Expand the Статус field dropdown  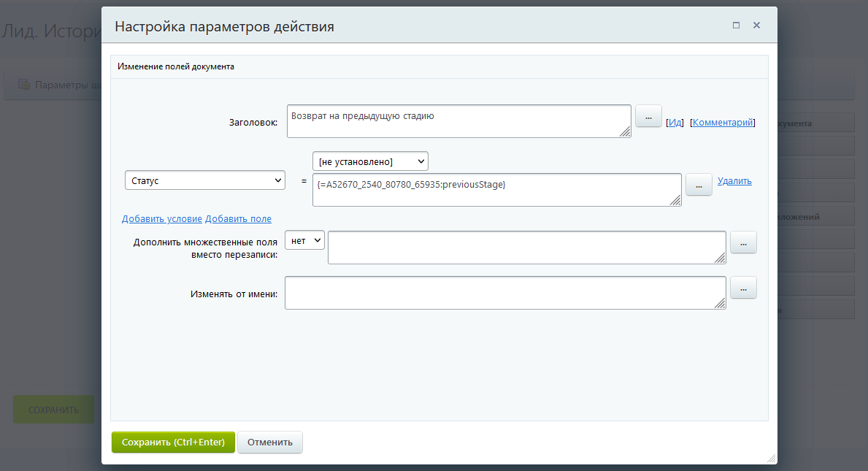point(205,180)
